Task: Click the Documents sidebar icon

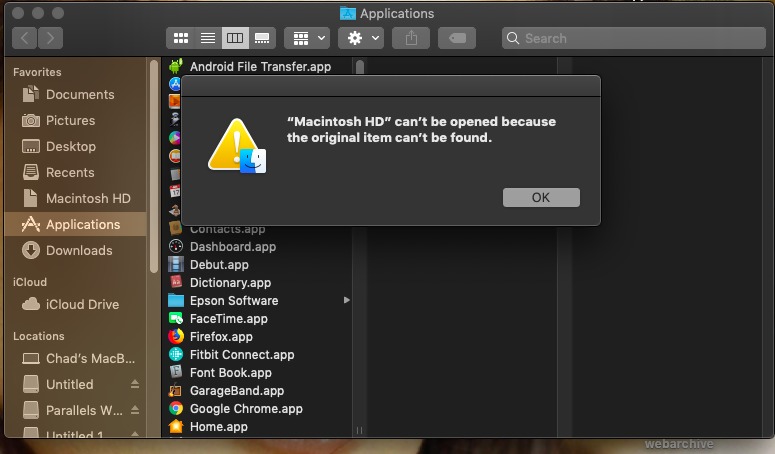Action: click(x=31, y=94)
